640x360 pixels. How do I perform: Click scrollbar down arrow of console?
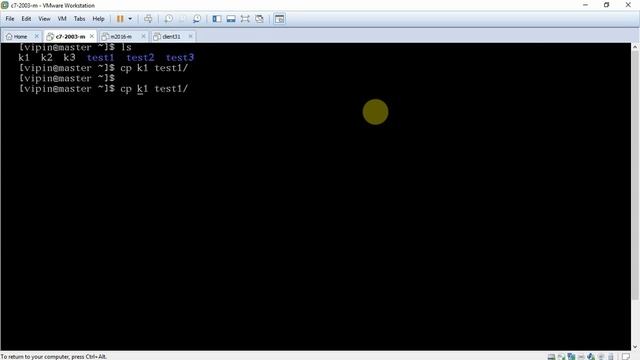click(x=635, y=347)
